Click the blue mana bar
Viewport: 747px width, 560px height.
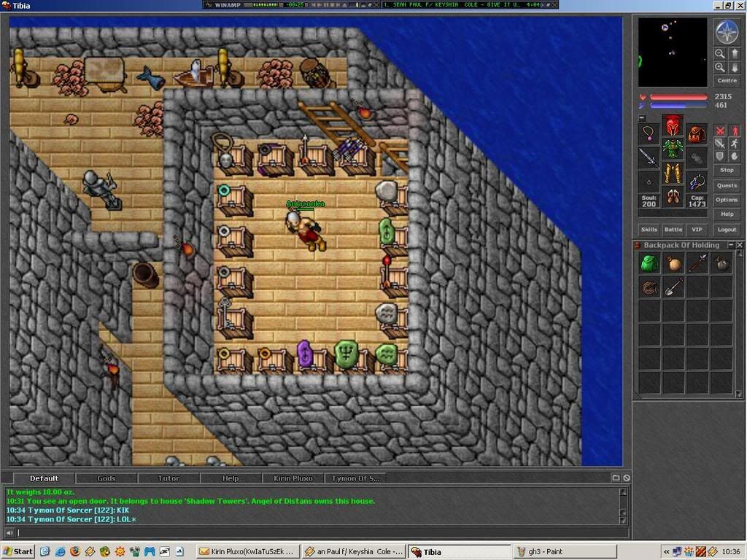coord(678,105)
